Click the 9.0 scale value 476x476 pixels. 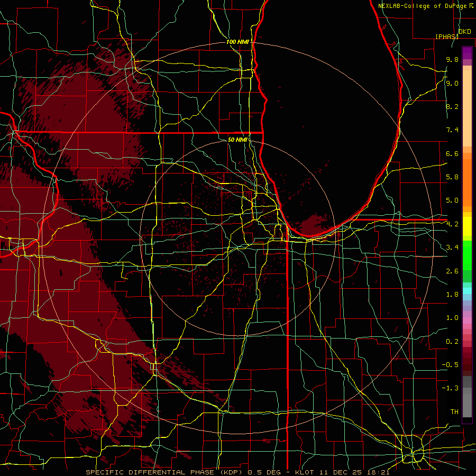click(452, 83)
